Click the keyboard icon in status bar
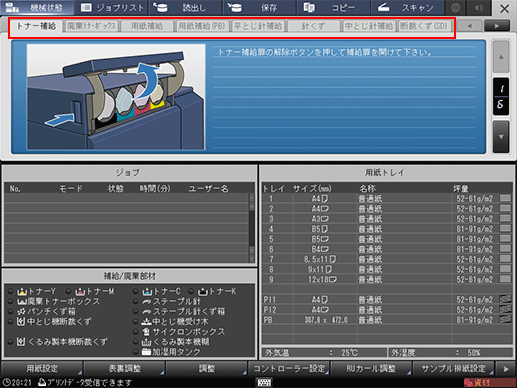The height and width of the screenshot is (388, 517). 264,382
